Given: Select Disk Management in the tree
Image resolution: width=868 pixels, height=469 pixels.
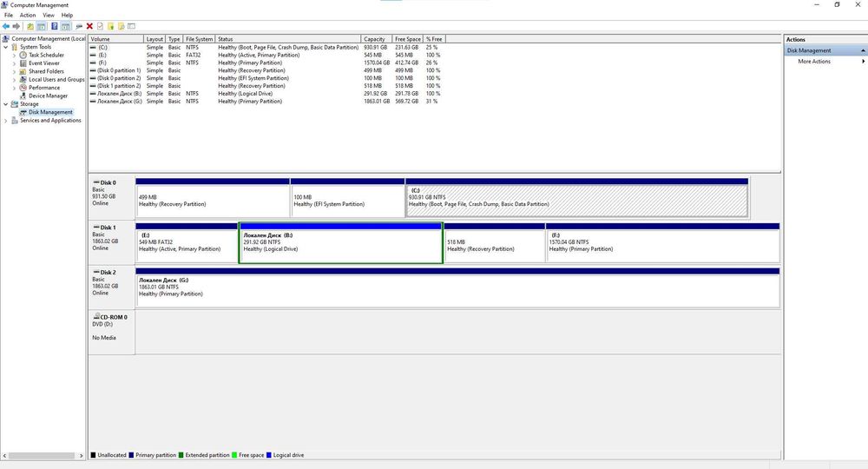Looking at the screenshot, I should pyautogui.click(x=50, y=112).
